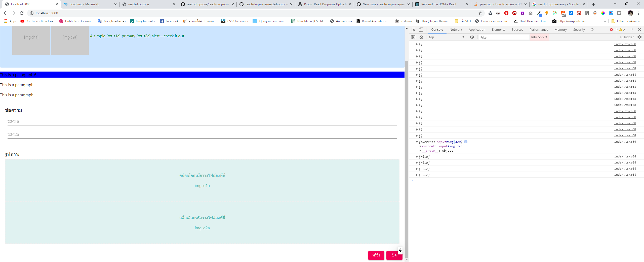This screenshot has width=644, height=262.
Task: Collapse the current: input#img-d2a object
Action: click(x=417, y=142)
